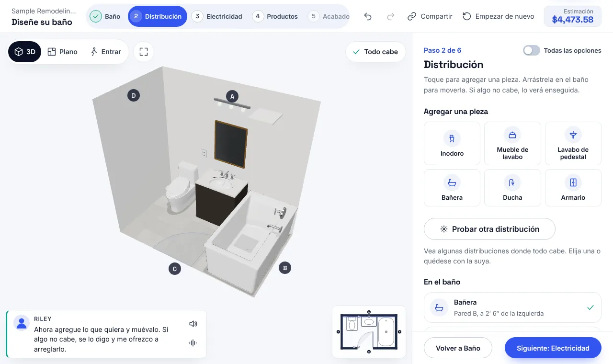The width and height of the screenshot is (613, 364).
Task: Click the "Paso 2 de 6" label
Action: tap(443, 50)
